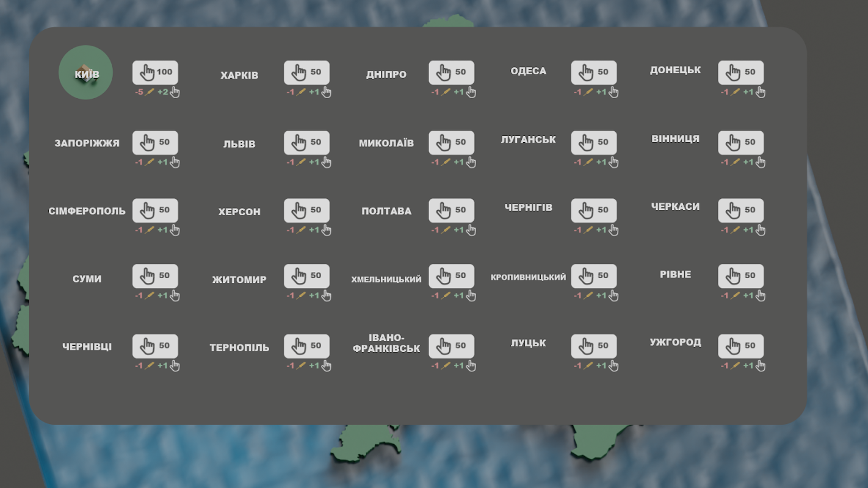Screen dimensions: 868x488
Task: Select the wheat cost icon under Івано-Франківськ button
Action: [446, 366]
